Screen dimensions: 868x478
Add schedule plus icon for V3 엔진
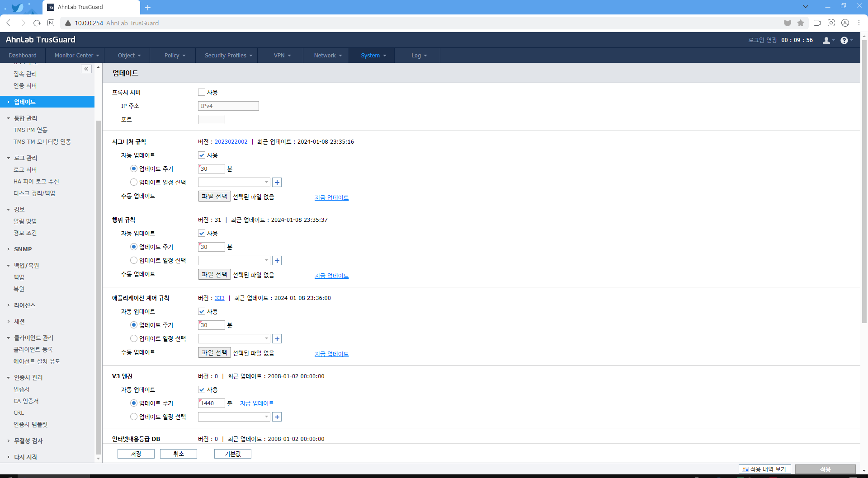tap(277, 417)
